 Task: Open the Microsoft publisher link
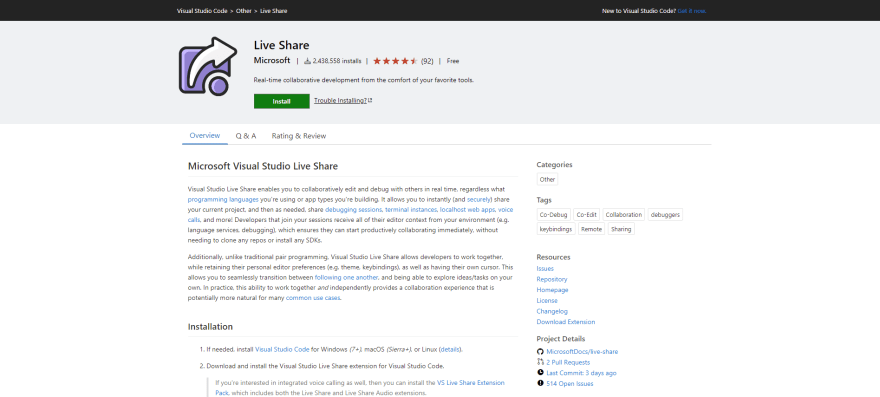[x=272, y=60]
